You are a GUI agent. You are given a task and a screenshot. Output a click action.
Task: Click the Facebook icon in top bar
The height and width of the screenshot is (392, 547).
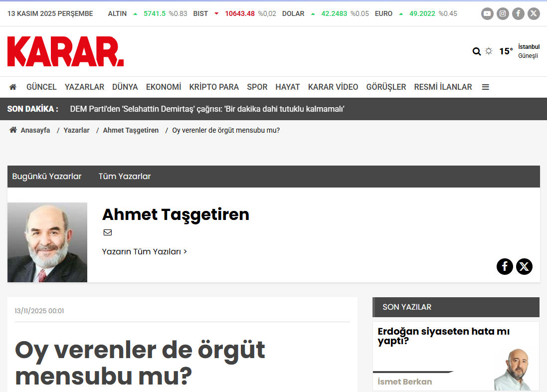click(x=518, y=13)
